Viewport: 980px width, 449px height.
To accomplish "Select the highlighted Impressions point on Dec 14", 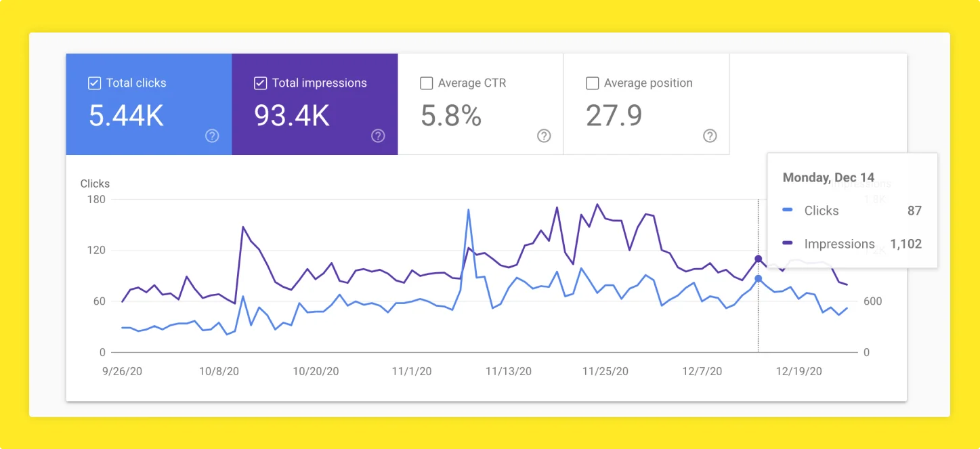I will (x=758, y=259).
